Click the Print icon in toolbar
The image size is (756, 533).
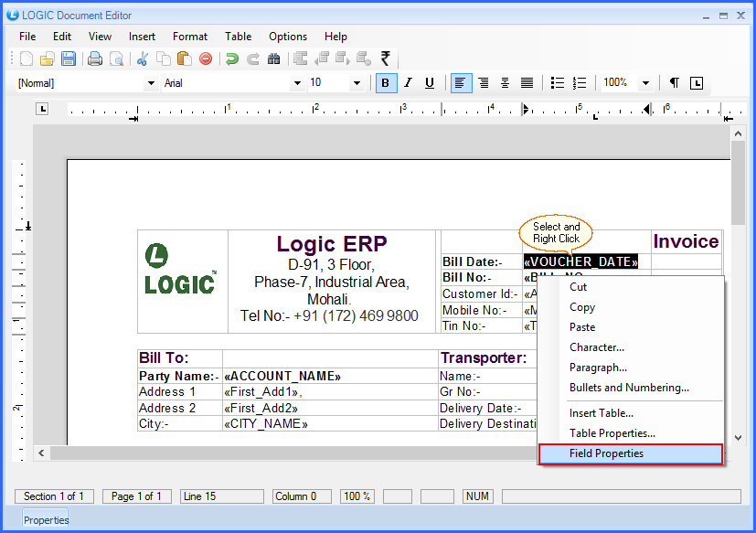(95, 59)
